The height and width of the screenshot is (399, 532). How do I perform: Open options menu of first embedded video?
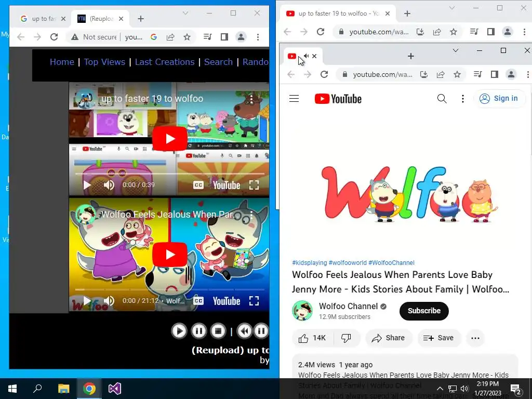point(251,99)
